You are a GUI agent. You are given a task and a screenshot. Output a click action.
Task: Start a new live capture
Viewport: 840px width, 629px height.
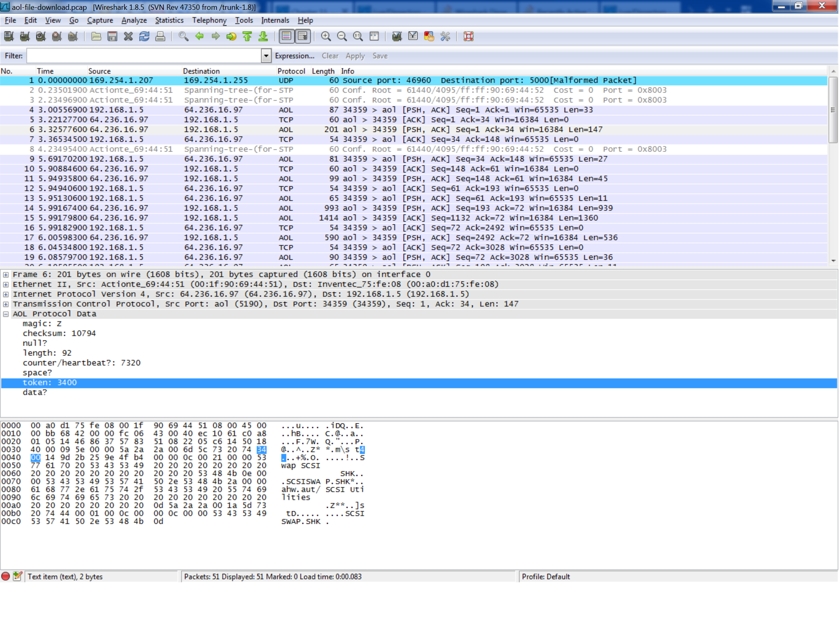[41, 36]
